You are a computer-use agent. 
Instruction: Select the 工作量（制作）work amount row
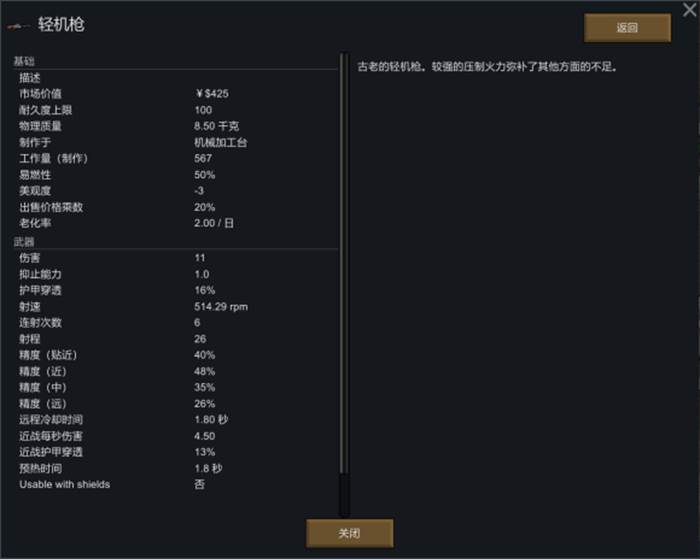click(x=176, y=159)
